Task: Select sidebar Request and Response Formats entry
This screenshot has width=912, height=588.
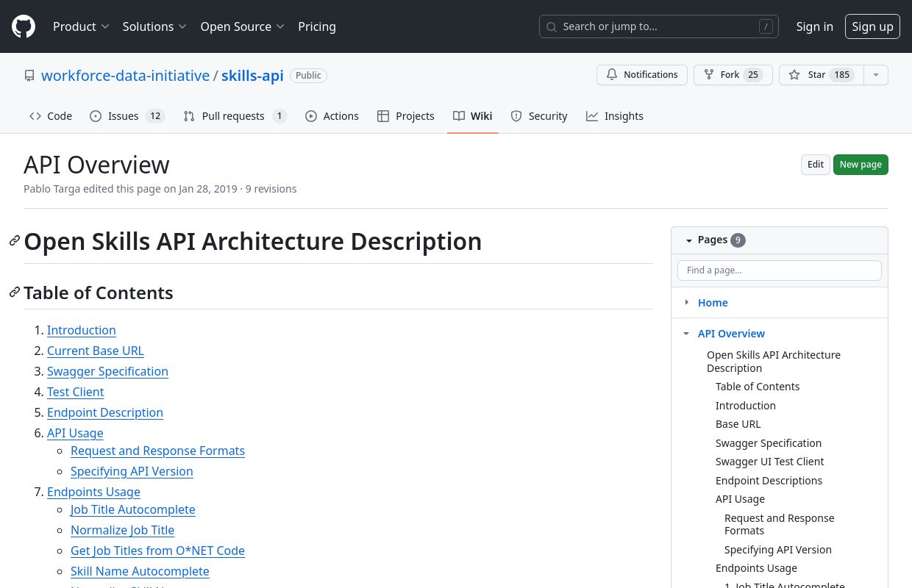Action: pos(780,524)
